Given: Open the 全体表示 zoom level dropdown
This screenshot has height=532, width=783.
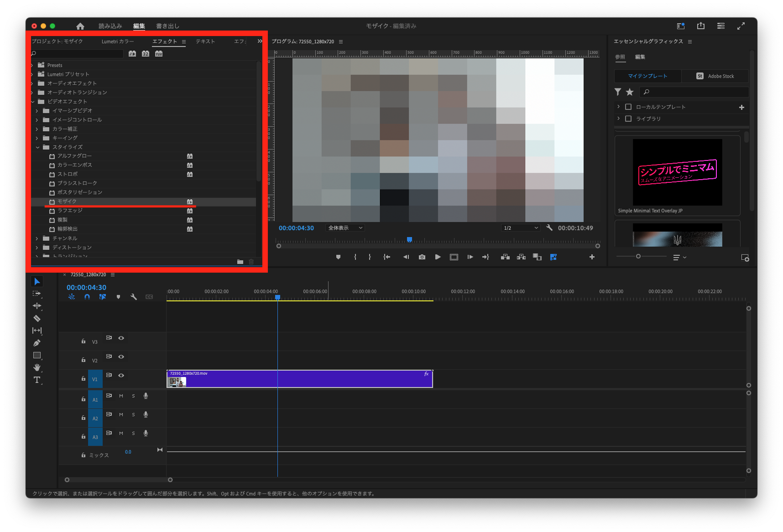Looking at the screenshot, I should (345, 227).
